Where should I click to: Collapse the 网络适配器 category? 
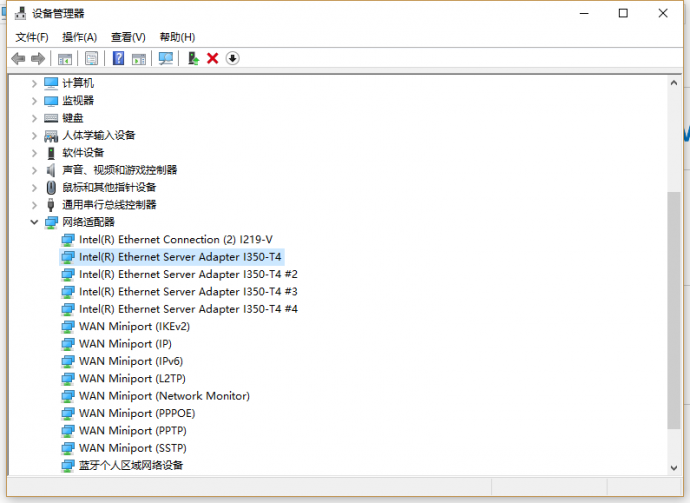35,222
